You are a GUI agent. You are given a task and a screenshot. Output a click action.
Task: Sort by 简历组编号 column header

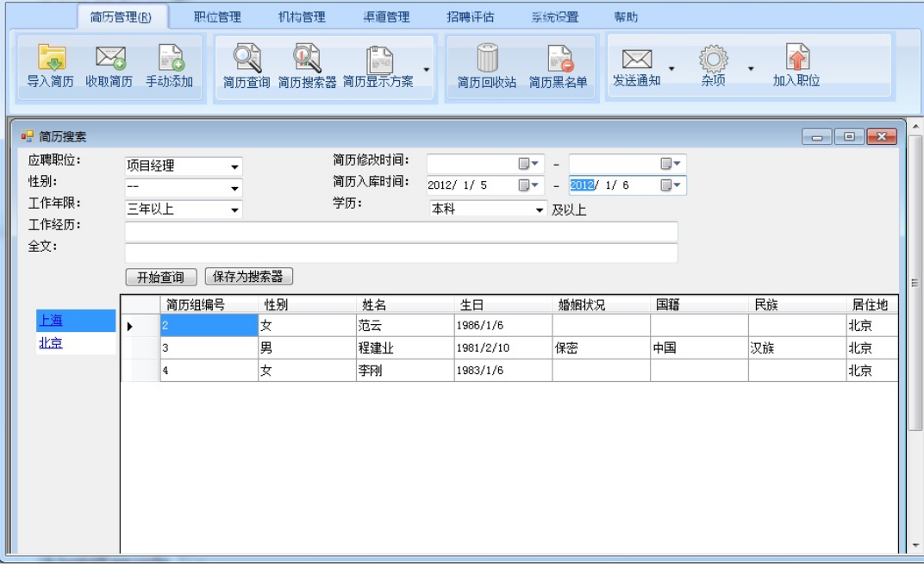[209, 305]
